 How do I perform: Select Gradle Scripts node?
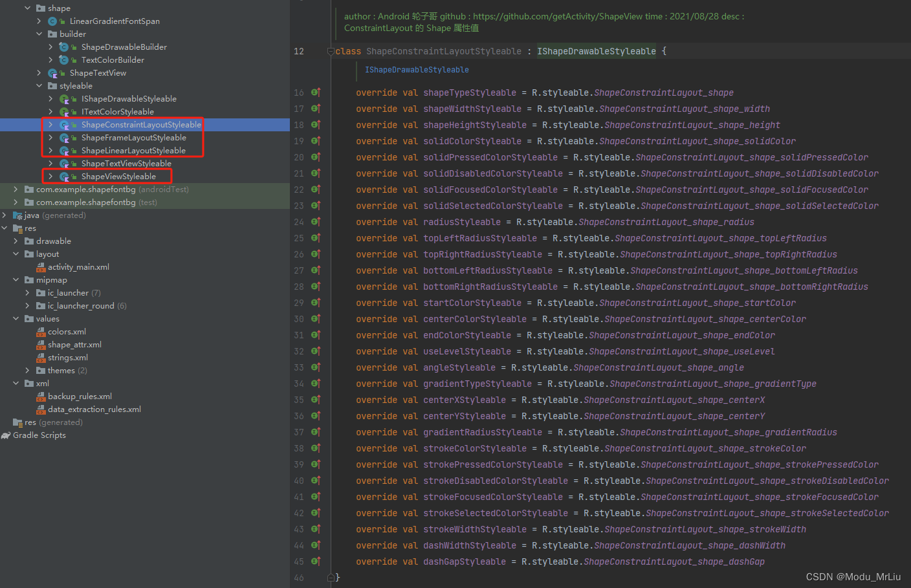(39, 435)
